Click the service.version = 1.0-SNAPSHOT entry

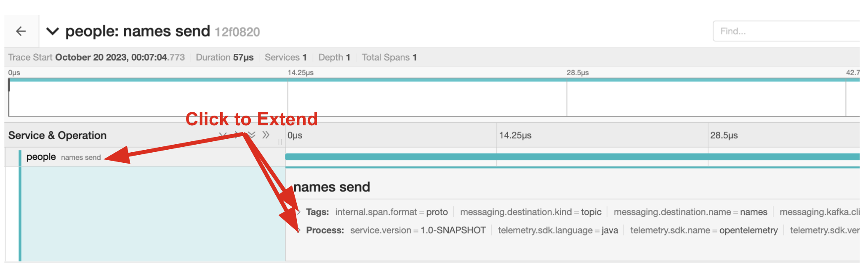(418, 230)
